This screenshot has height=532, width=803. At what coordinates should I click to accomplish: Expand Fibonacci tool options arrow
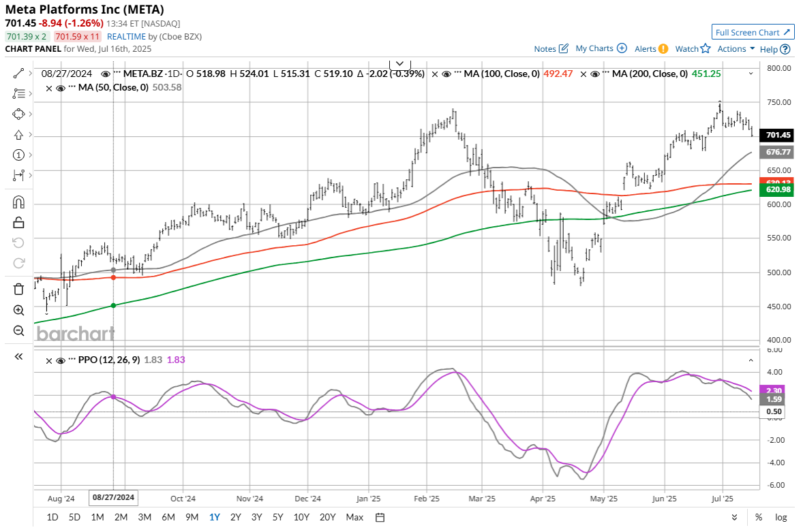(30, 93)
